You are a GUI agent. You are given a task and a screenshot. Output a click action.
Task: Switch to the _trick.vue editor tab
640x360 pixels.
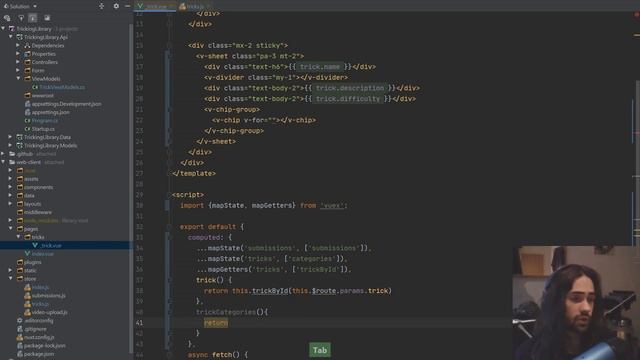(x=155, y=6)
